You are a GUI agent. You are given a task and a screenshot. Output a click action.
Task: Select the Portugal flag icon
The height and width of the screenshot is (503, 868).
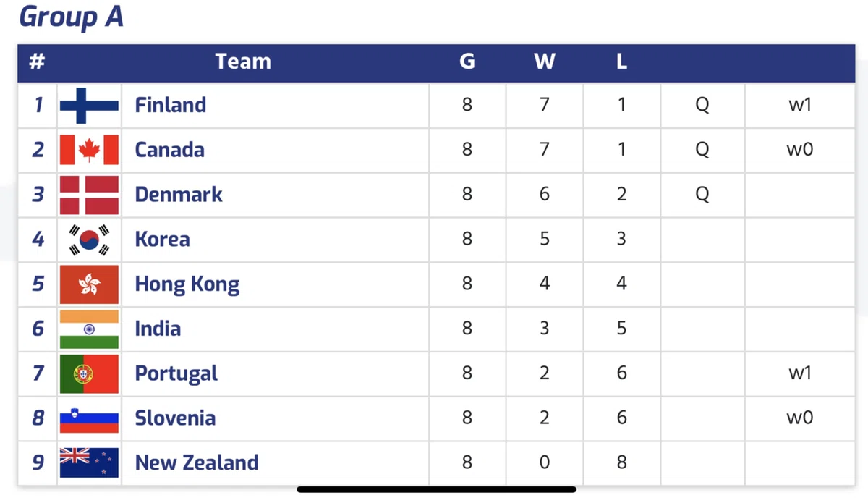89,374
